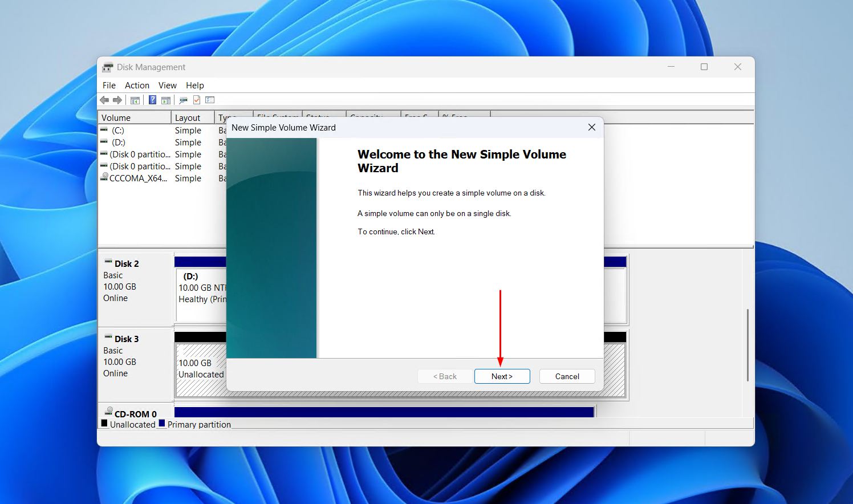Screen dimensions: 853x504
Task: Click the Forward arrow toolbar icon
Action: coord(117,100)
